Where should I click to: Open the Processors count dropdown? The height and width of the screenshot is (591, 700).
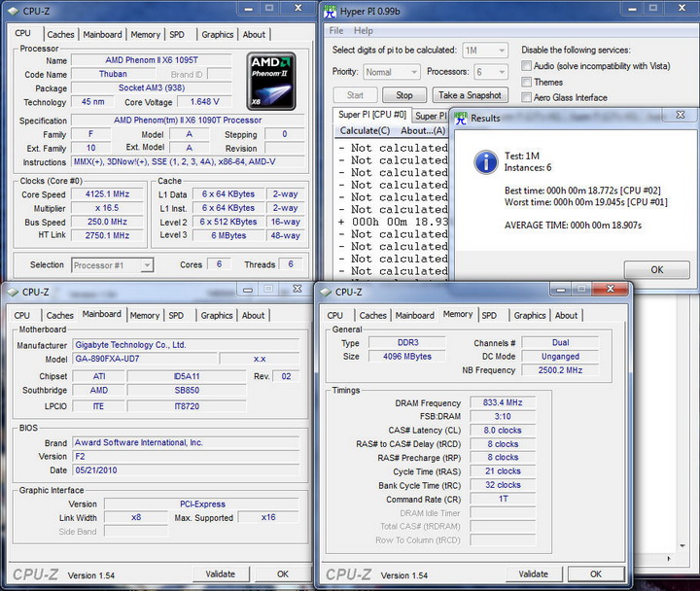coord(491,72)
